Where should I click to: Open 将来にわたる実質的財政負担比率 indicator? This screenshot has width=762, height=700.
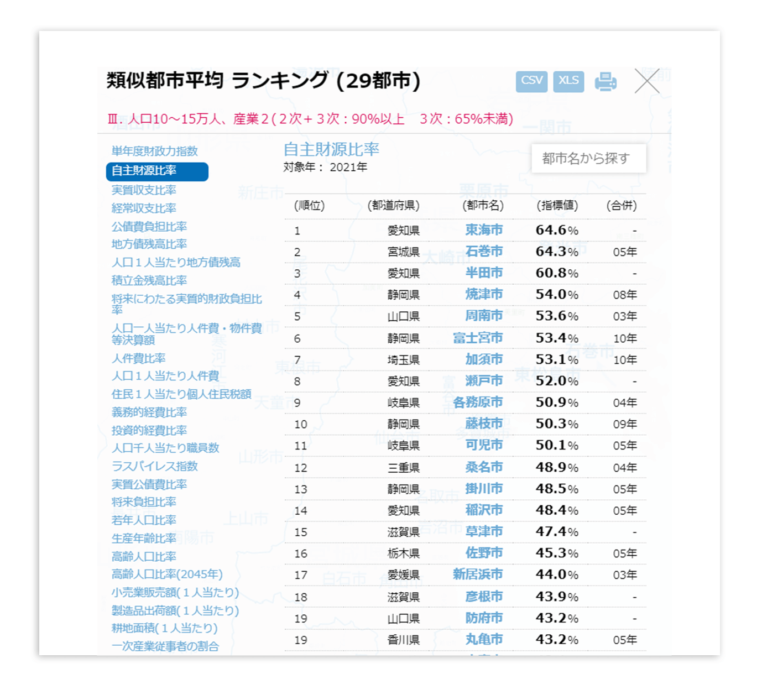pyautogui.click(x=186, y=304)
